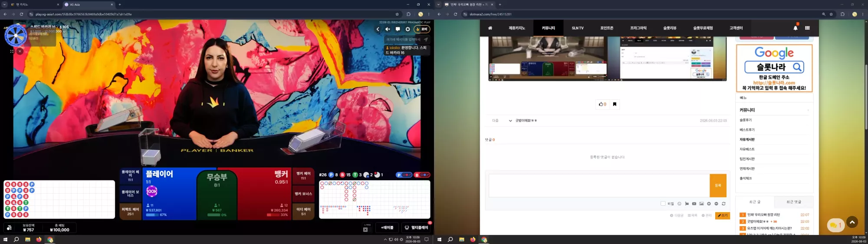Switch to first casino browser tab

pyautogui.click(x=35, y=4)
